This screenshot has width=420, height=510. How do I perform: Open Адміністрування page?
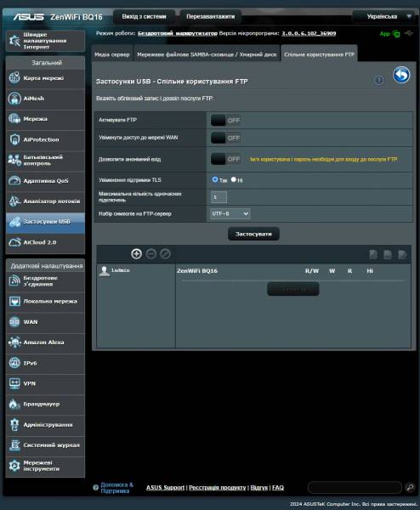pos(45,425)
